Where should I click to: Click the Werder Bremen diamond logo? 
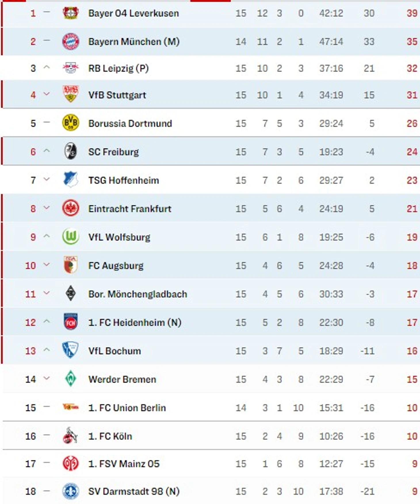(x=70, y=379)
